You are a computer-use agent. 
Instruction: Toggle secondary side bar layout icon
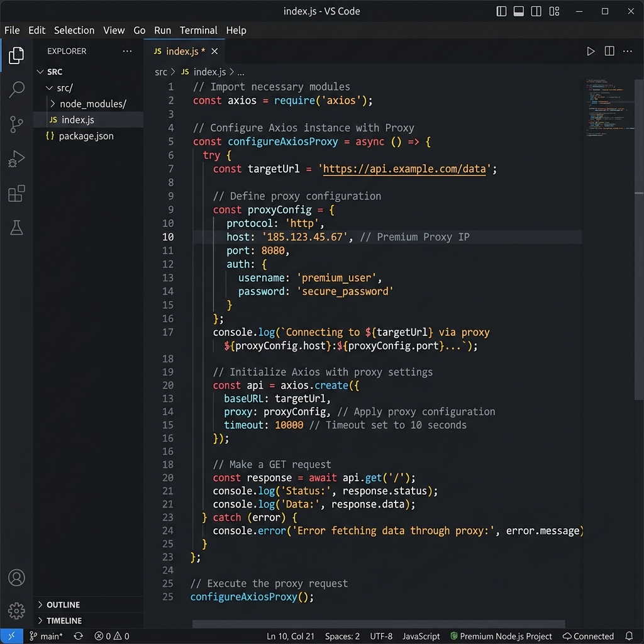coord(536,11)
